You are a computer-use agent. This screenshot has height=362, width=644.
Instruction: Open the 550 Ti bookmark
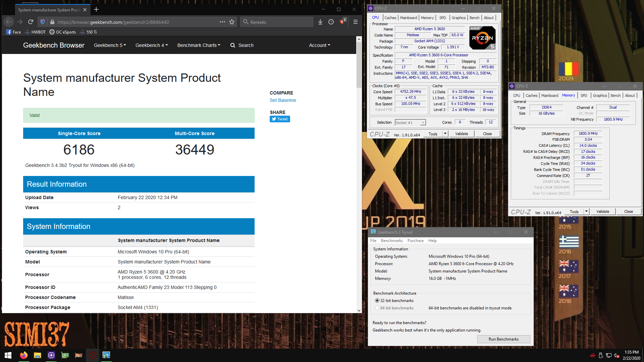pyautogui.click(x=88, y=32)
